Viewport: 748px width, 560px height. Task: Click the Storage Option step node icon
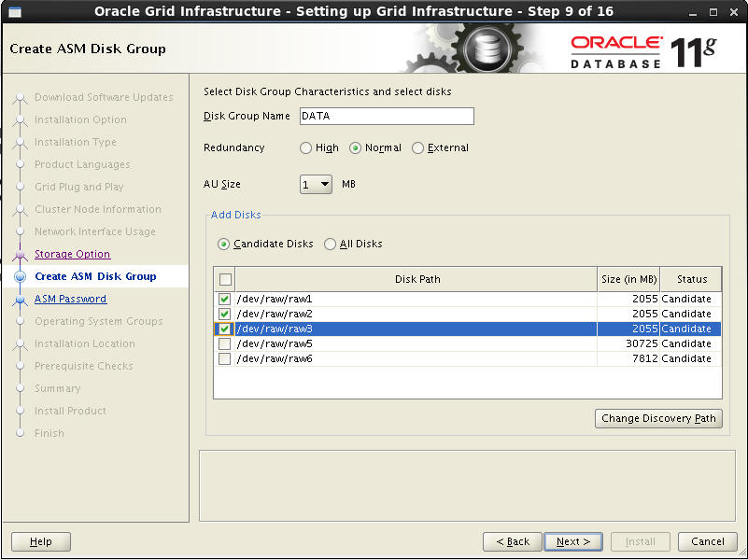pos(20,255)
